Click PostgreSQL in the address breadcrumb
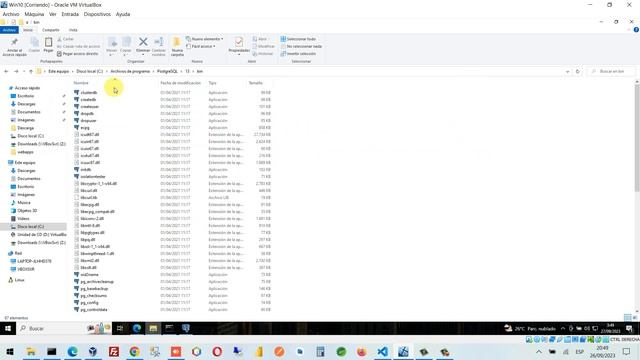 tap(167, 71)
